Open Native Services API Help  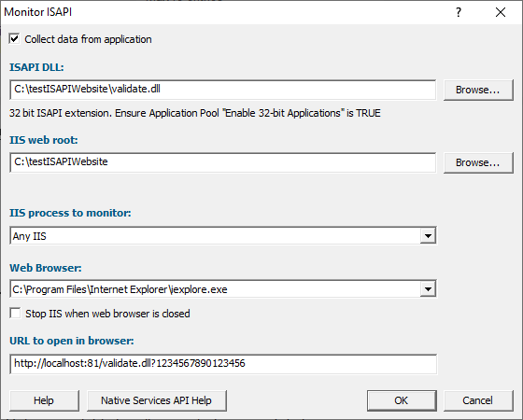point(157,400)
